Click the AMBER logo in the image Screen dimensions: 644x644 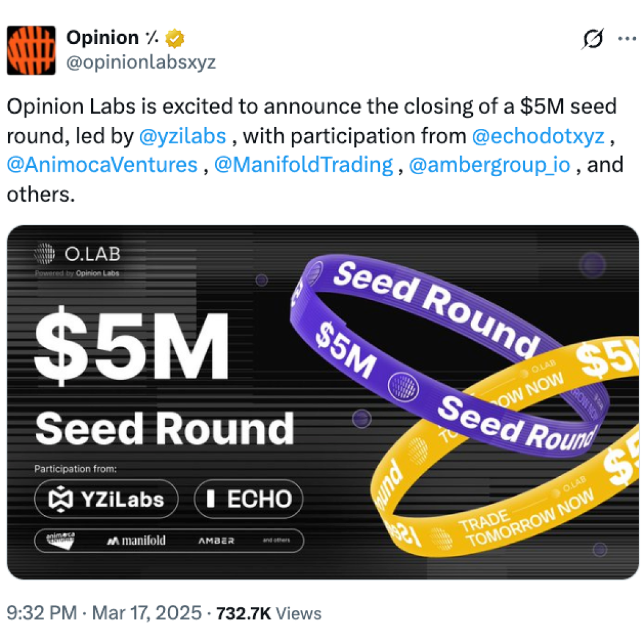216,540
